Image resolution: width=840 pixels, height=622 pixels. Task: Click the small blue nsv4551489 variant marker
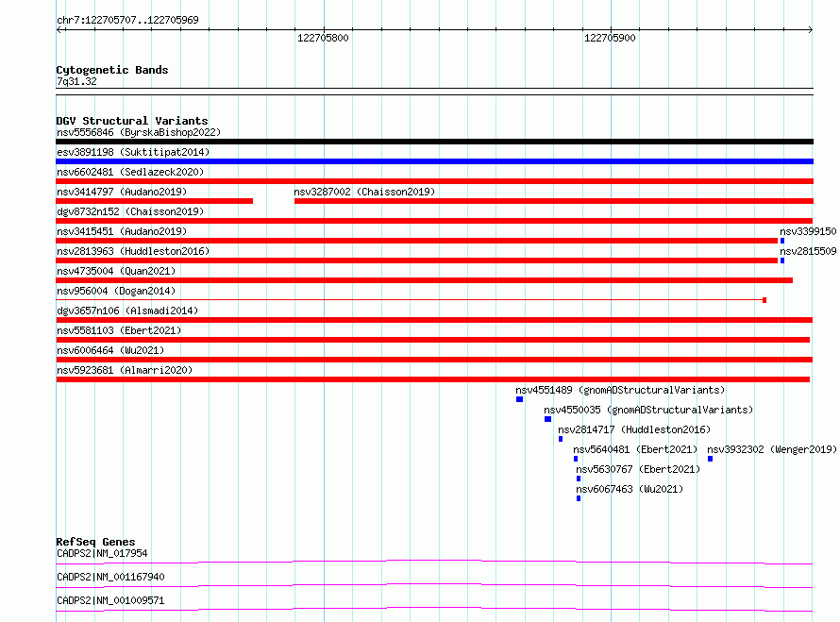pyautogui.click(x=519, y=399)
